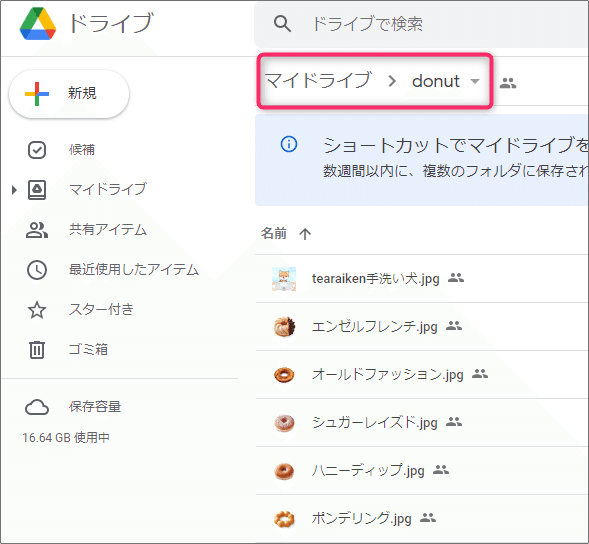Image resolution: width=589 pixels, height=544 pixels.
Task: Focus the ドライブで検索 search field
Action: click(x=421, y=24)
